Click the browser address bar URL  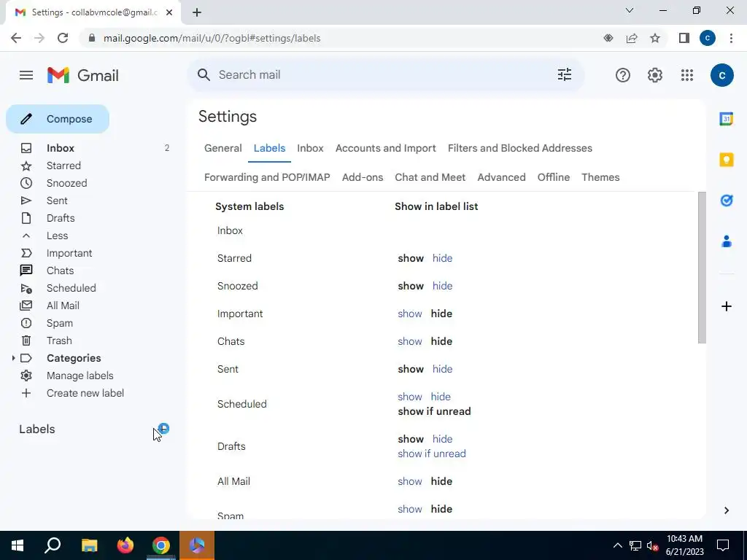point(212,38)
